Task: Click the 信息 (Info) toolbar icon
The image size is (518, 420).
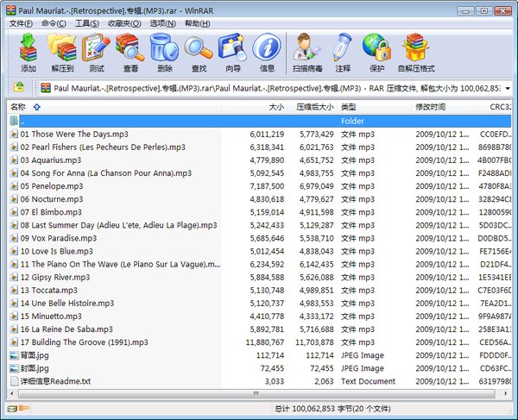Action: point(267,47)
